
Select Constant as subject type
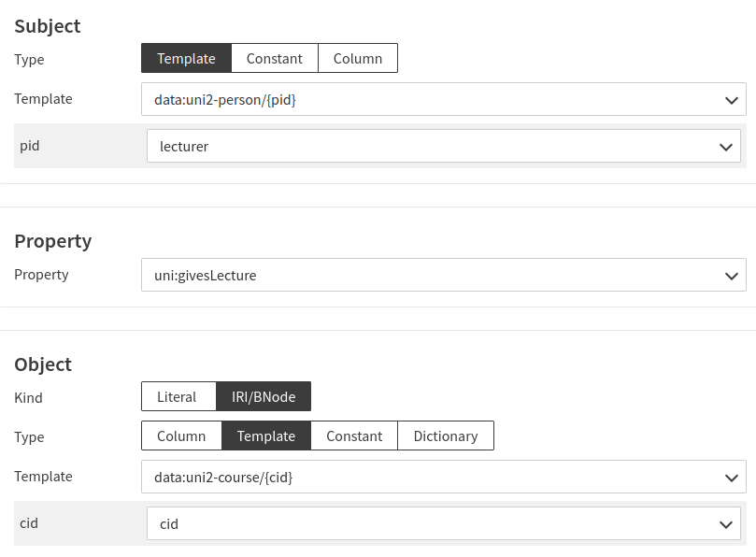pos(274,58)
